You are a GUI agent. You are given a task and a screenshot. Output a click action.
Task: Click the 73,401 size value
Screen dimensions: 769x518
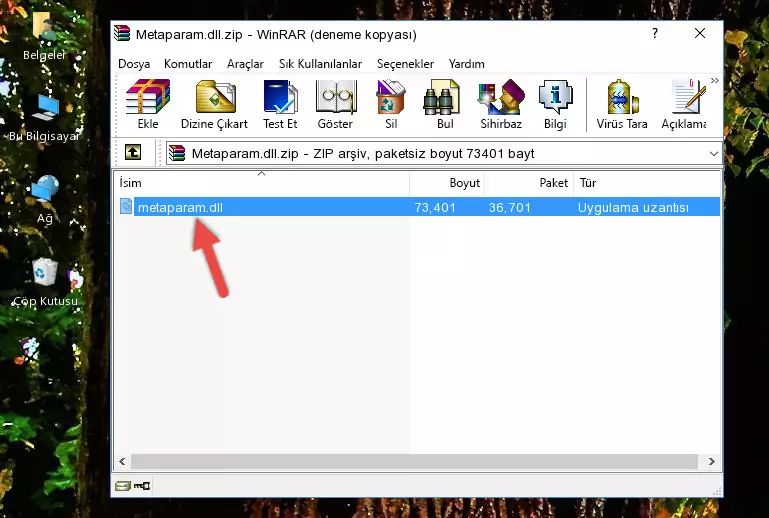(x=435, y=207)
